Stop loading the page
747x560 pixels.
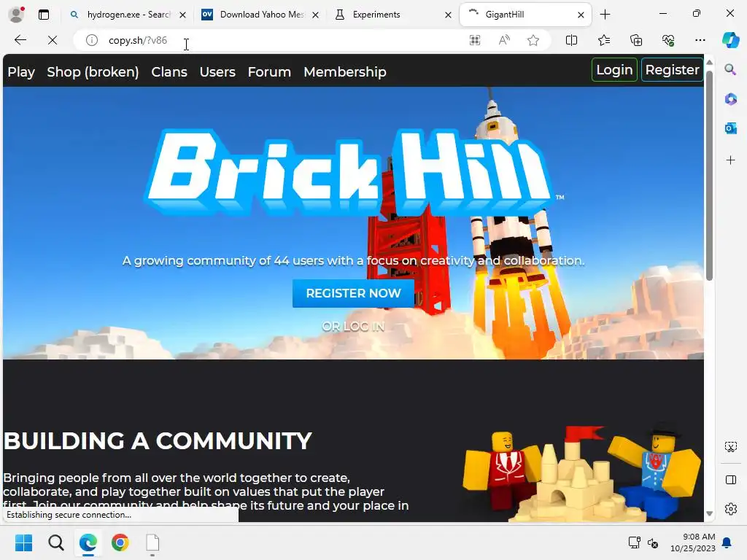(x=53, y=40)
